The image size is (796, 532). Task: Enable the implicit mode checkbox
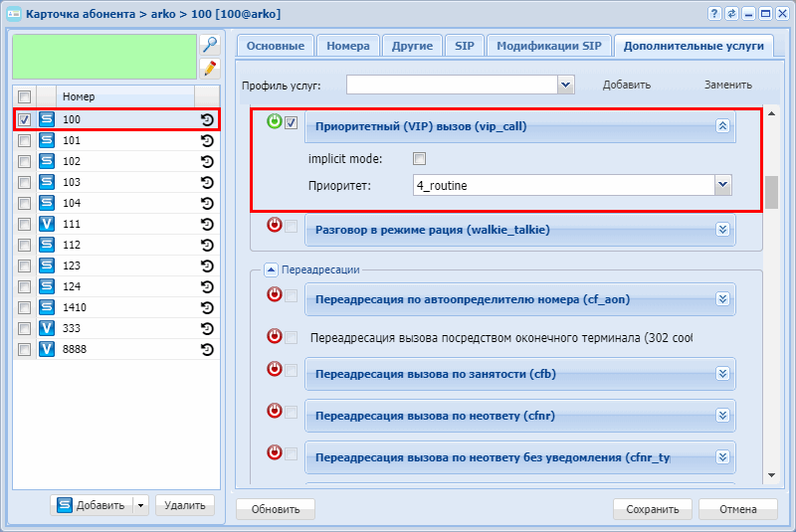tap(420, 159)
